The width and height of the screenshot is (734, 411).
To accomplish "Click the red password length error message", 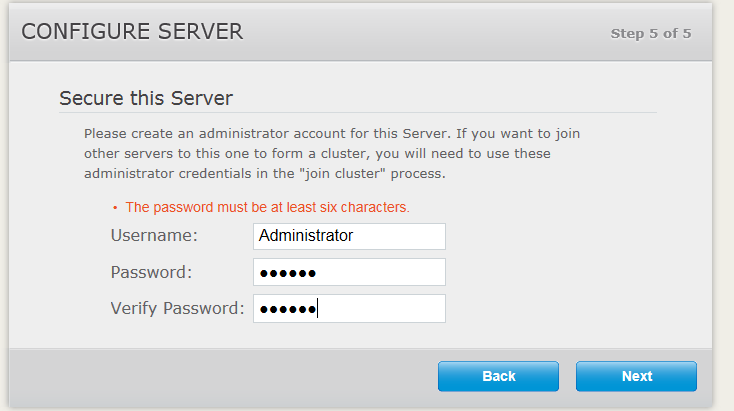I will [267, 207].
